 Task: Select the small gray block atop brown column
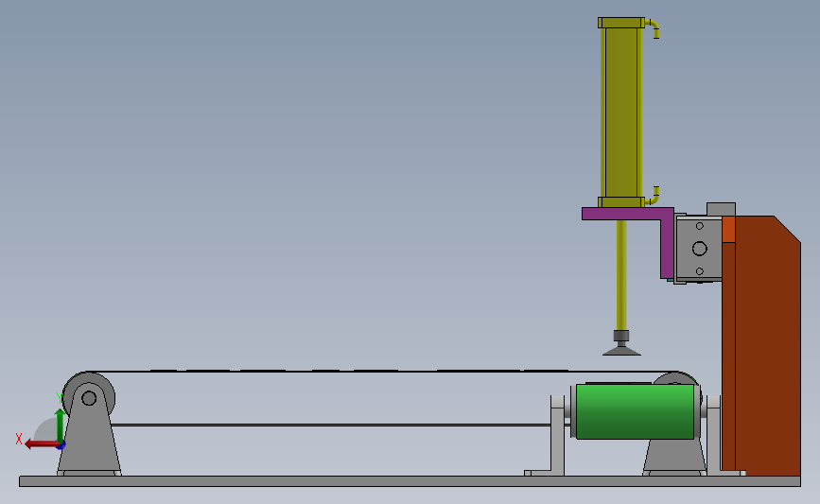pos(721,209)
